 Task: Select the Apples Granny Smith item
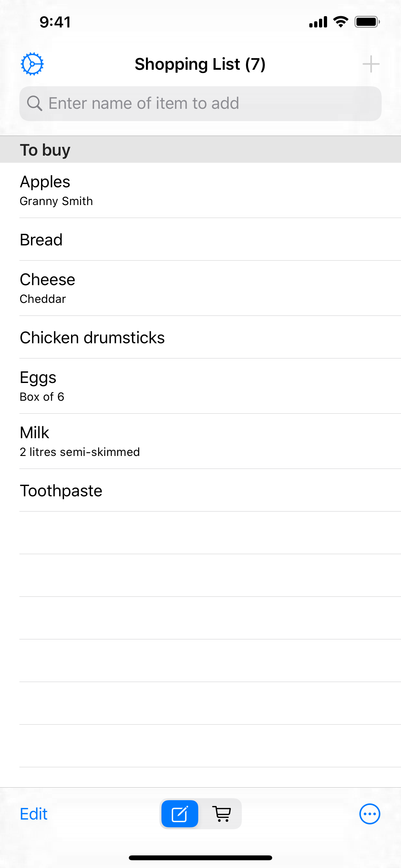click(200, 191)
